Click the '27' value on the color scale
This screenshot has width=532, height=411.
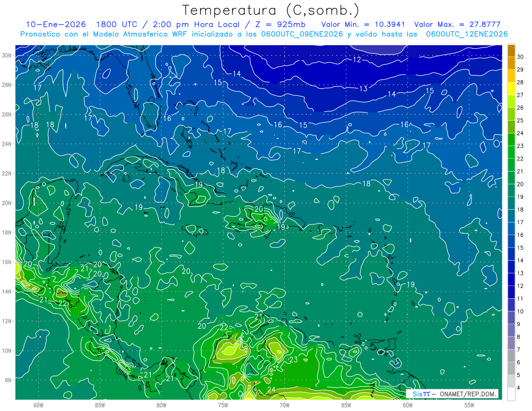[x=520, y=95]
